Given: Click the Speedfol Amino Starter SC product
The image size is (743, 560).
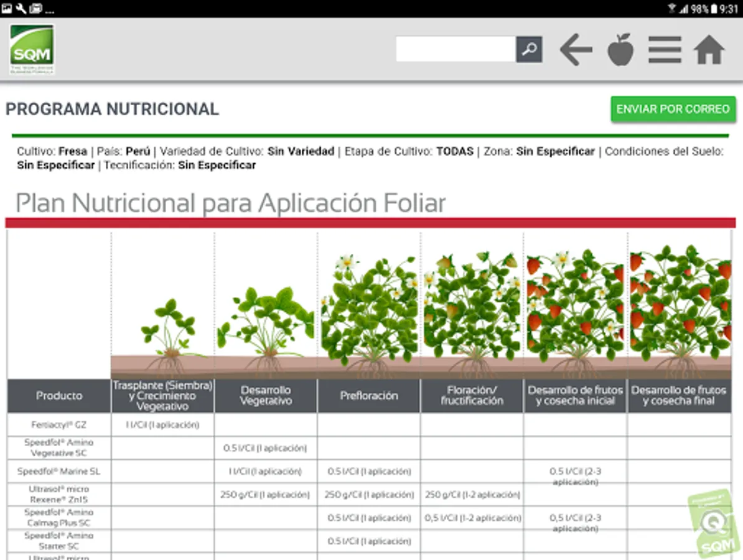Looking at the screenshot, I should point(58,541).
